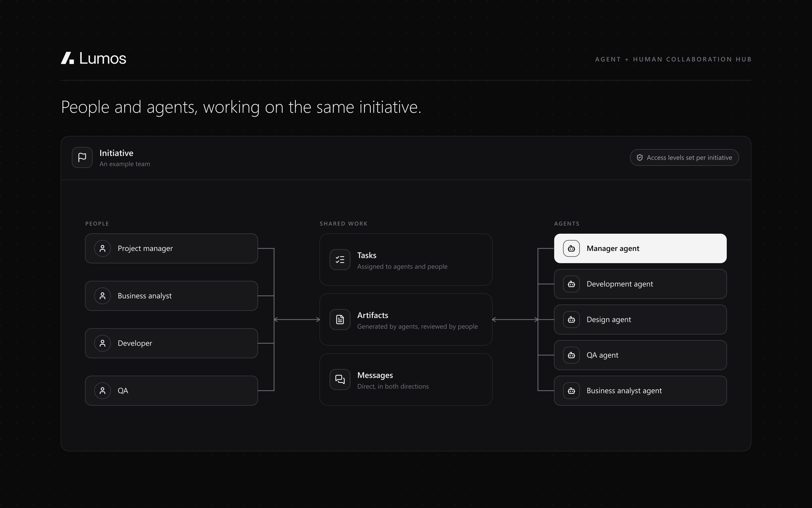
Task: Select the Access levels set per initiative pill
Action: [684, 157]
